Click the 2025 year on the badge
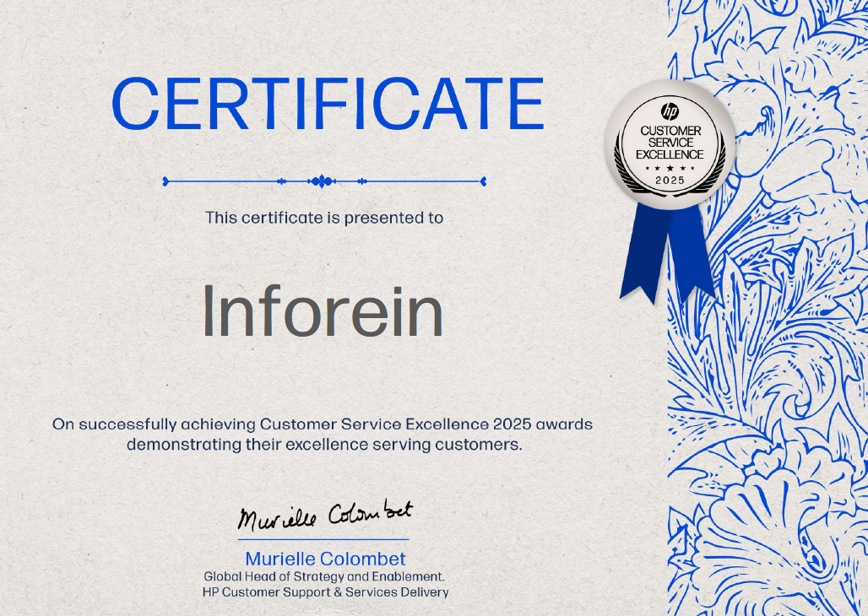This screenshot has height=616, width=868. [x=670, y=180]
